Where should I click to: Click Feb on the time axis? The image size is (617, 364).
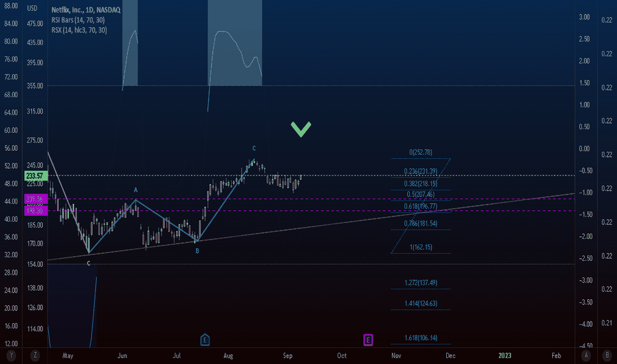click(x=556, y=356)
